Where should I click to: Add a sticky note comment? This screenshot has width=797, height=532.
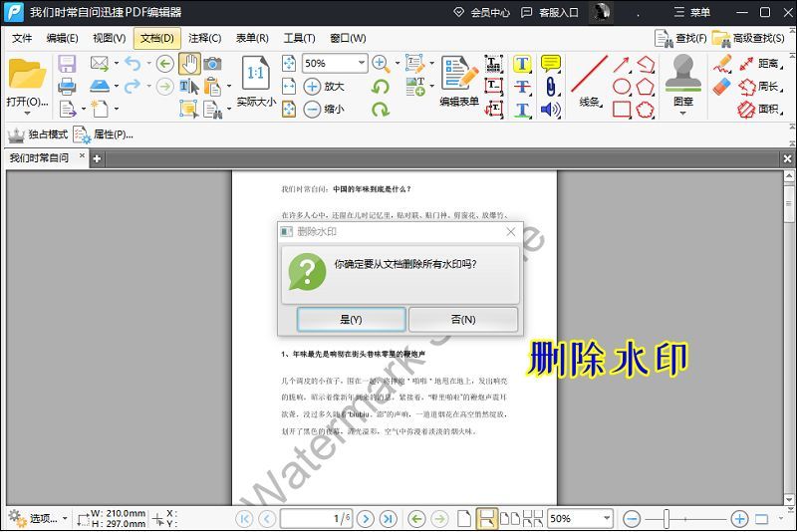click(551, 64)
